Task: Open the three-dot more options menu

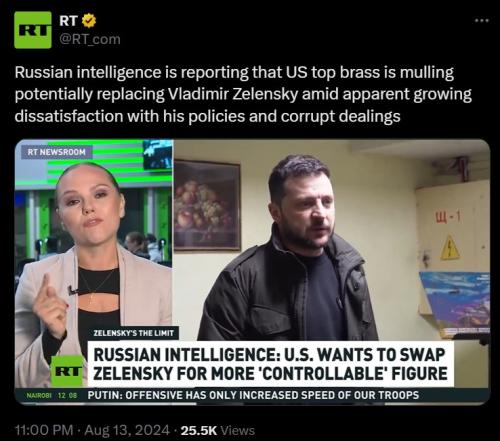Action: coord(482,21)
